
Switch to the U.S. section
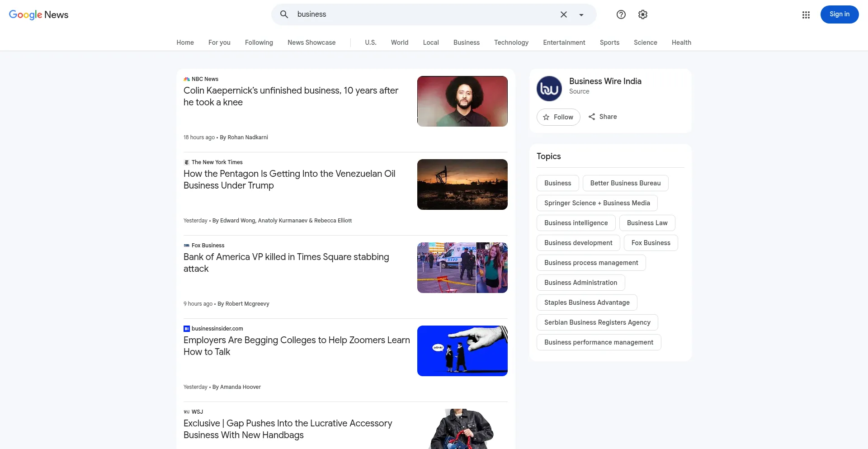click(x=371, y=43)
